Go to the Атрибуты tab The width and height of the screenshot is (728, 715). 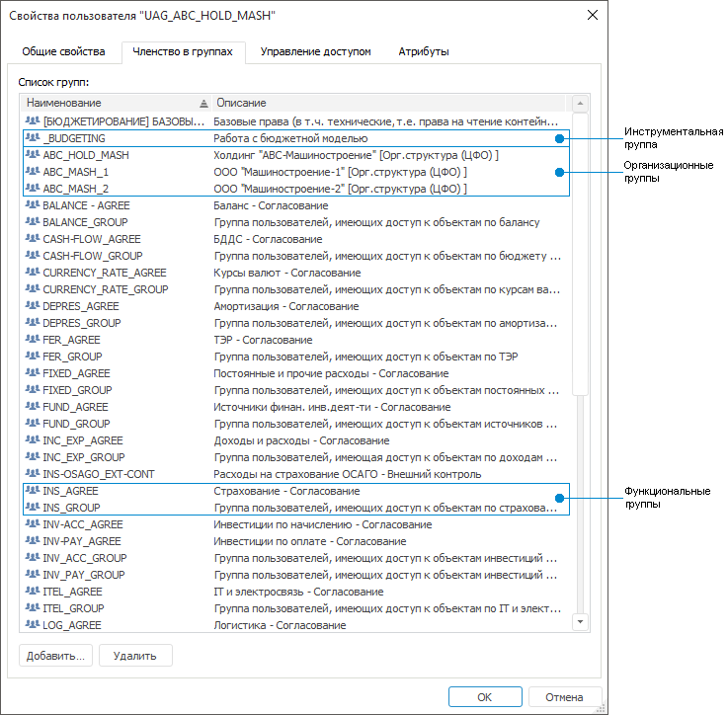(424, 51)
